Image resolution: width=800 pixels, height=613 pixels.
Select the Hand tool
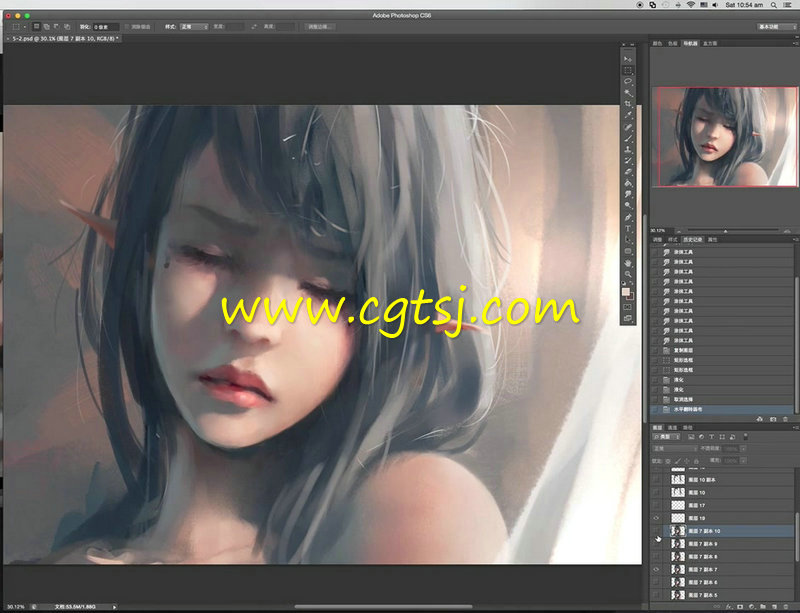pos(628,263)
